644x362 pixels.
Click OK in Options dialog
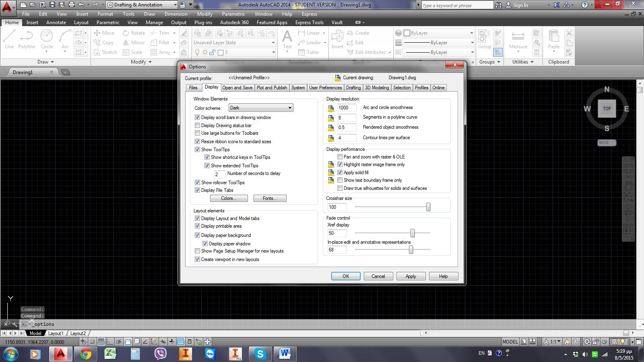tap(346, 276)
